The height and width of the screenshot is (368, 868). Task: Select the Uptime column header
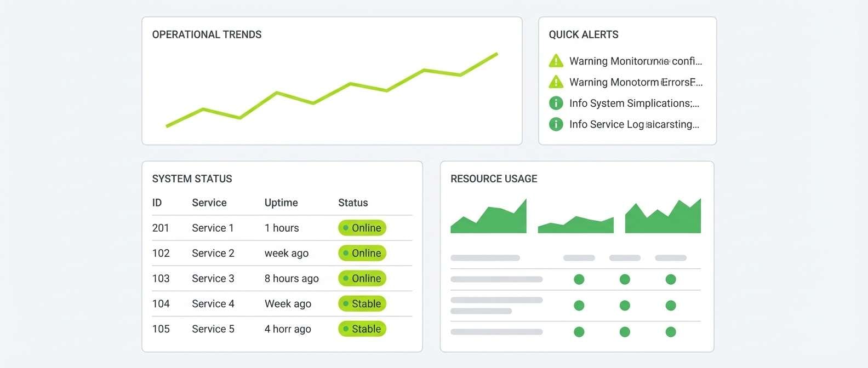click(x=281, y=203)
